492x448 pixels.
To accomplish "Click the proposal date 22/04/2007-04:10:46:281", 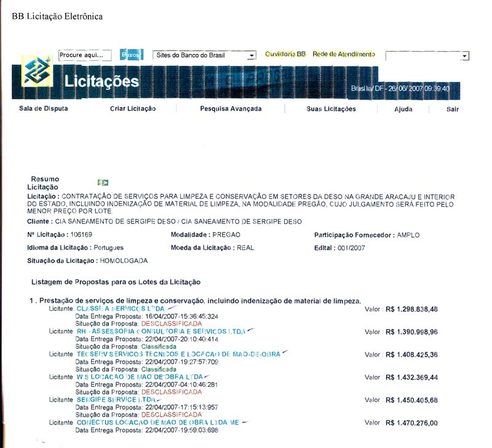I will [x=181, y=385].
